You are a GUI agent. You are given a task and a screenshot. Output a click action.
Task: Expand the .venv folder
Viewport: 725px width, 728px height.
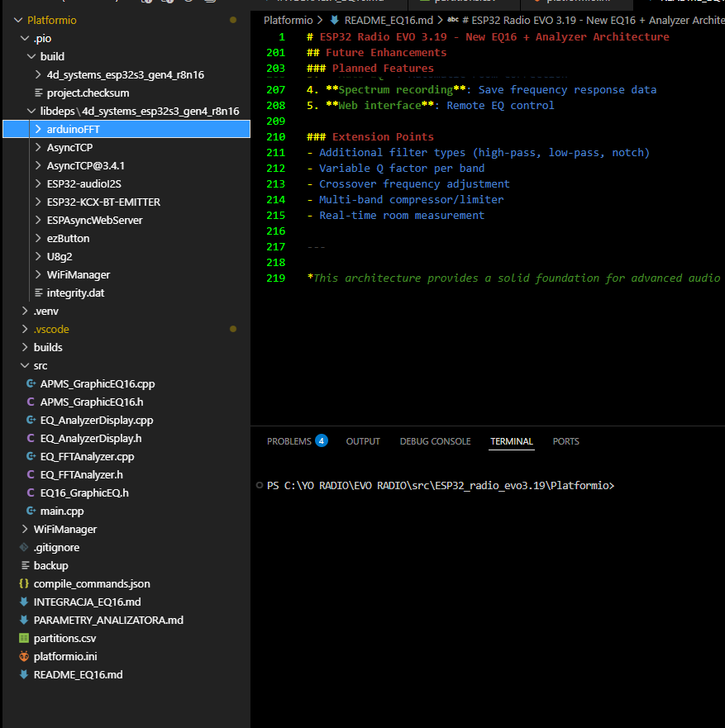click(x=25, y=311)
